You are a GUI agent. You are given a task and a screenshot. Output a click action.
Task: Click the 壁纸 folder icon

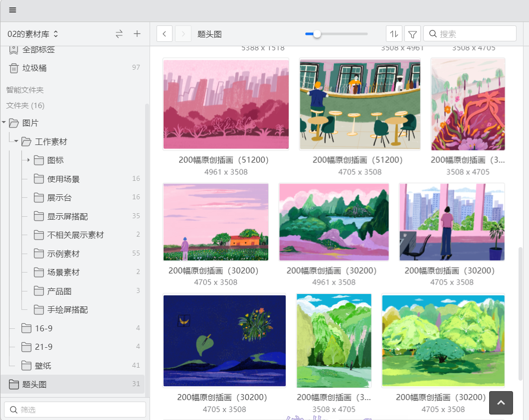click(26, 365)
